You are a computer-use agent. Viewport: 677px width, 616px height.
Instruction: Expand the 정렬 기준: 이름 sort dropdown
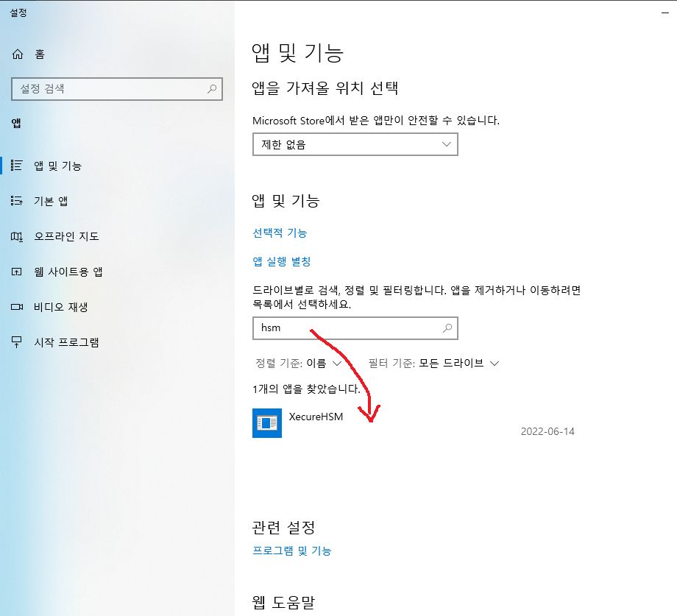[x=299, y=363]
